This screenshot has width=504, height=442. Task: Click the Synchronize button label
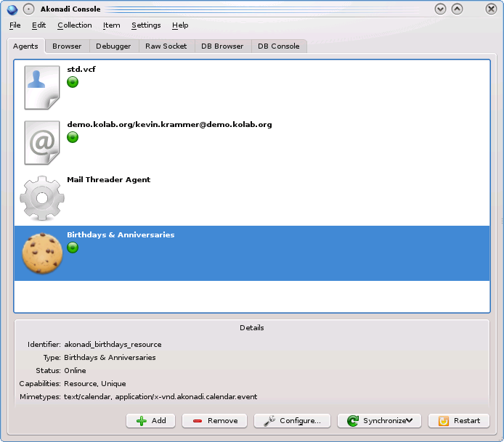[x=384, y=420]
